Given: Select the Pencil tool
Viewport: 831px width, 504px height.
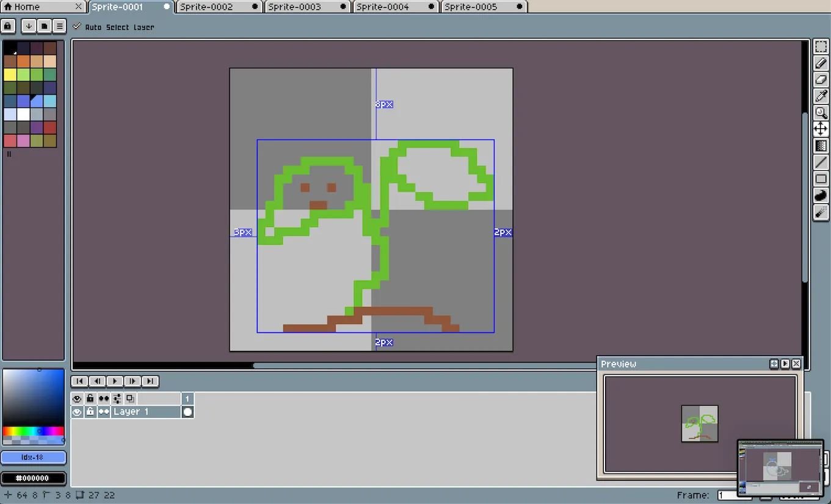Looking at the screenshot, I should 821,63.
